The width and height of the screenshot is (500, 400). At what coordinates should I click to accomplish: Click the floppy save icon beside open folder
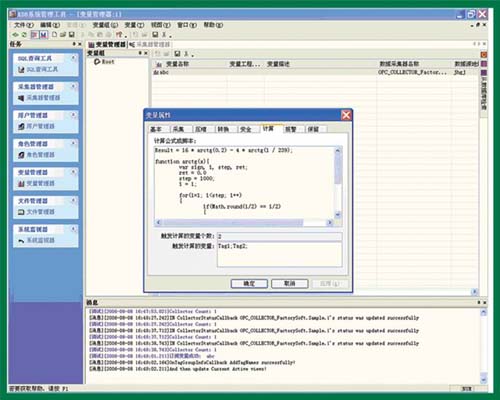coord(72,34)
